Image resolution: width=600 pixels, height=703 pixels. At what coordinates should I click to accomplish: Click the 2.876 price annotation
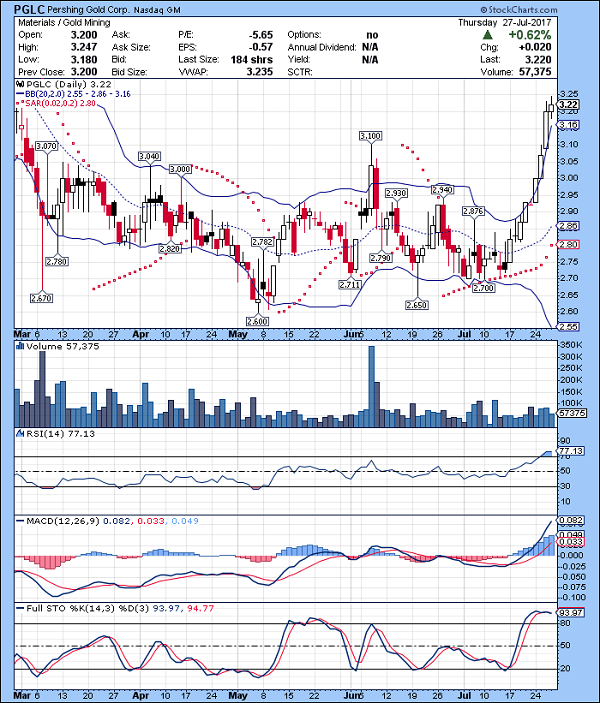474,211
